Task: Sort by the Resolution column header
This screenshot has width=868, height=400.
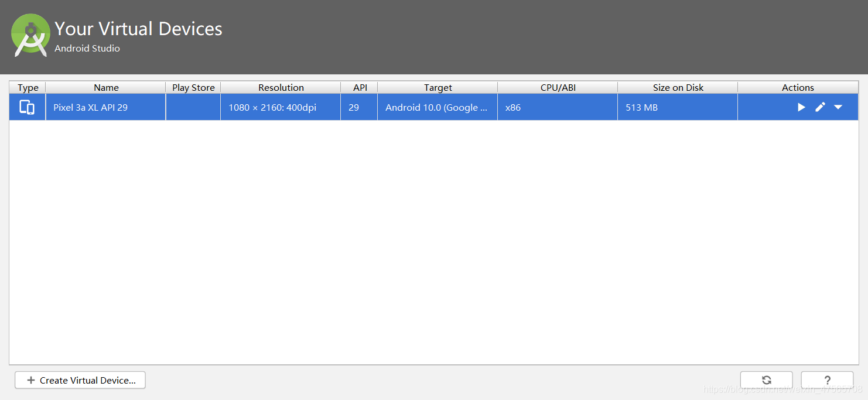Action: (x=281, y=87)
